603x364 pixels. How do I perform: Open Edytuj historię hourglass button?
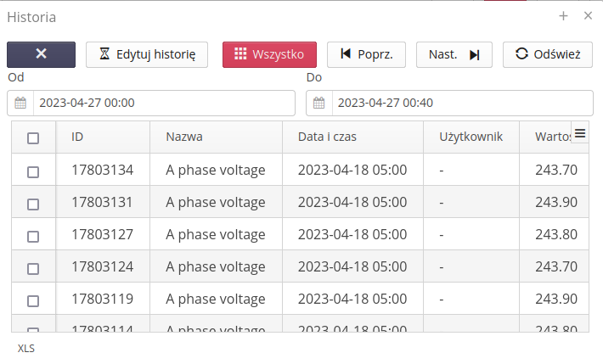click(x=147, y=54)
